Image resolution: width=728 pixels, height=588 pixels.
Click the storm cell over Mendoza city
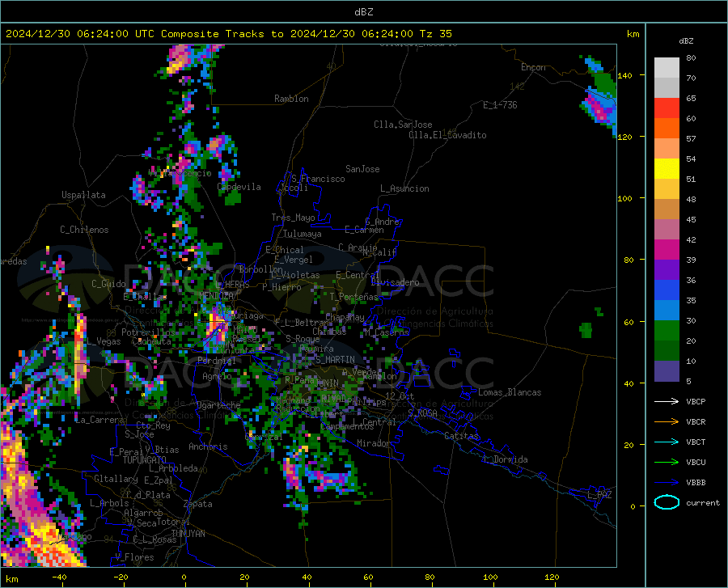(x=215, y=326)
